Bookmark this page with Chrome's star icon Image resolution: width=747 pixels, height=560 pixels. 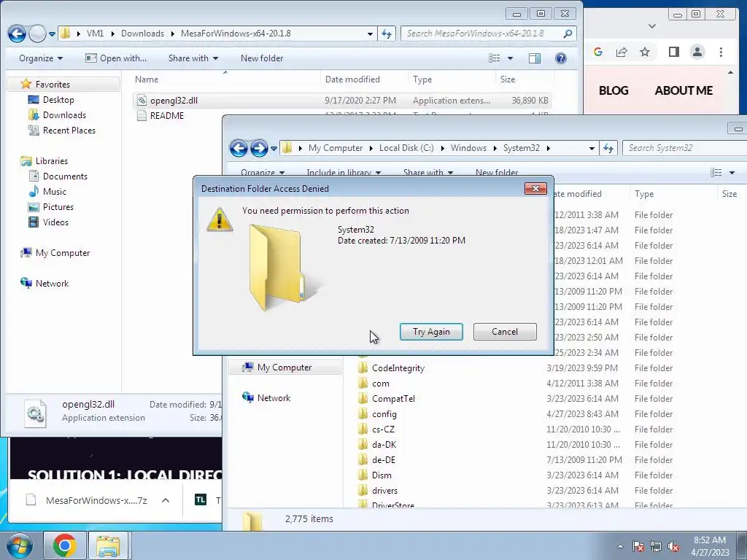[x=645, y=52]
